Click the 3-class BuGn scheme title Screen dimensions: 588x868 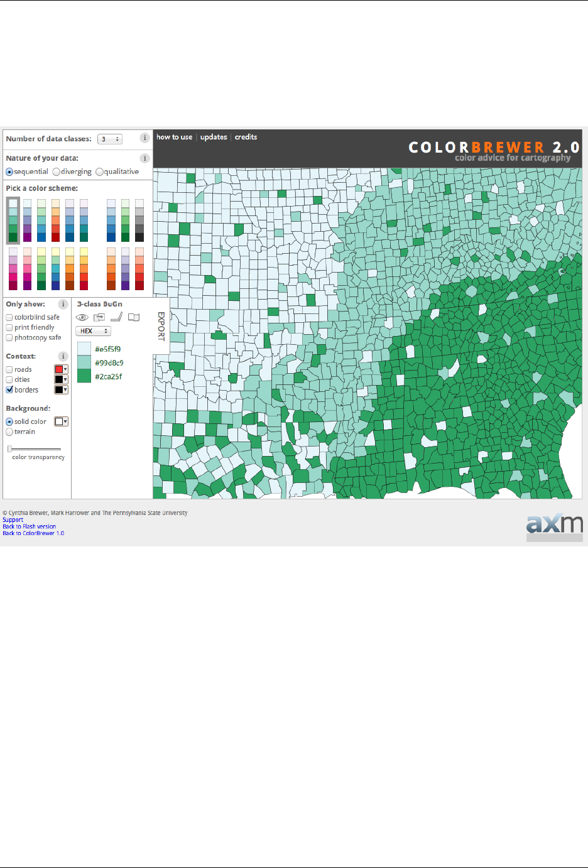(x=99, y=304)
